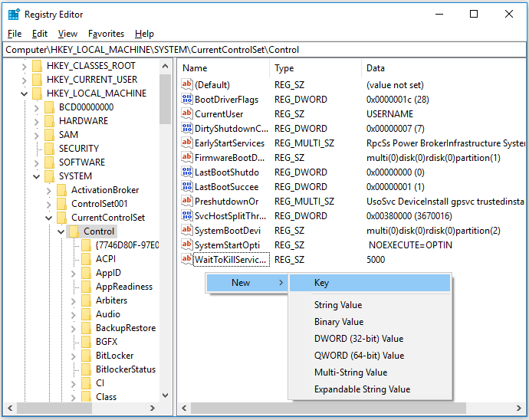
Task: Expand the HKEY_CURRENT_USER node
Action: (x=24, y=80)
